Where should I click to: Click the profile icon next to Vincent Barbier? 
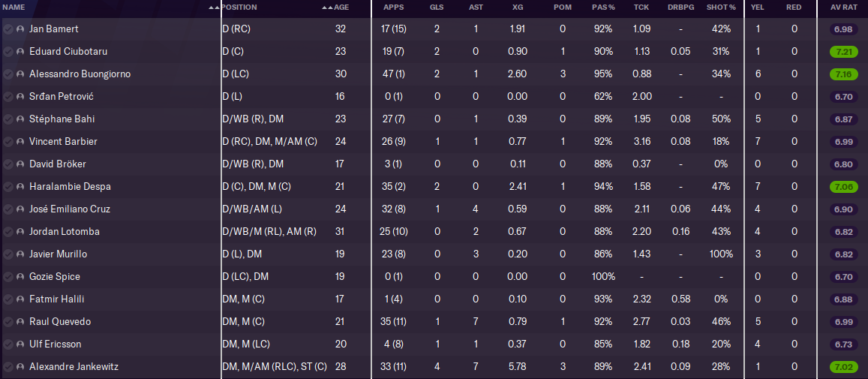[x=20, y=142]
